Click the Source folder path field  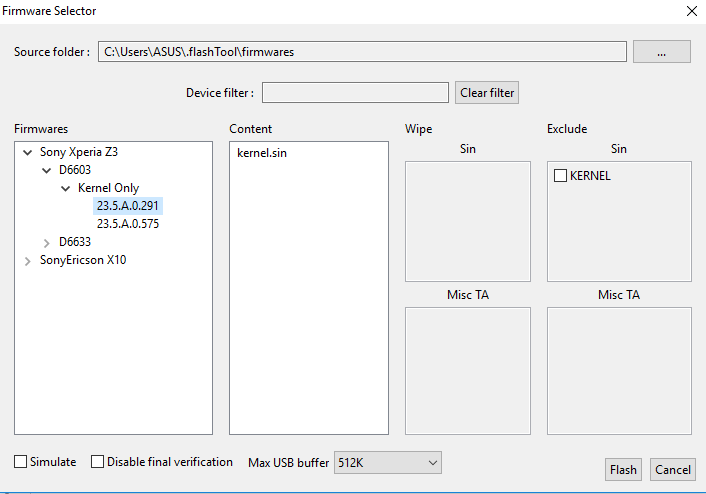[362, 52]
